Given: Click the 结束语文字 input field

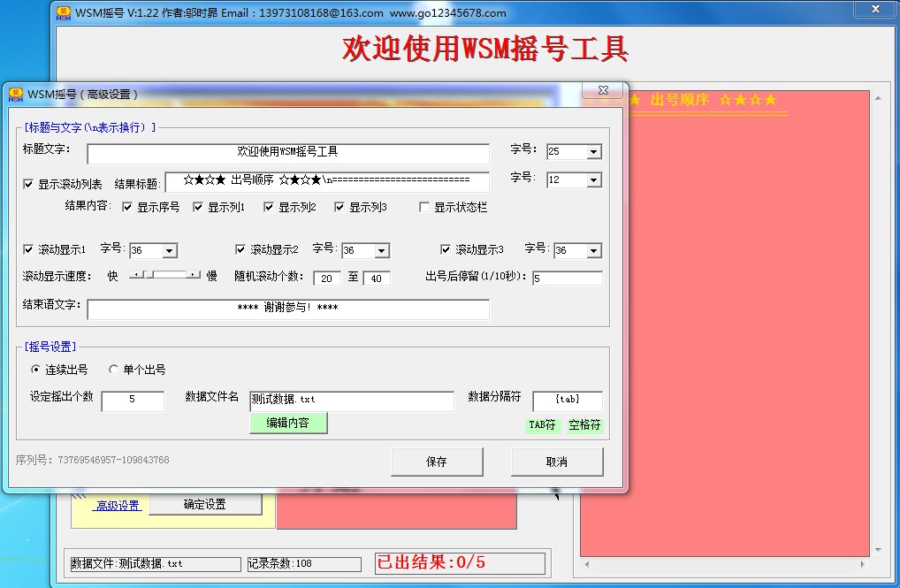Looking at the screenshot, I should coord(287,309).
